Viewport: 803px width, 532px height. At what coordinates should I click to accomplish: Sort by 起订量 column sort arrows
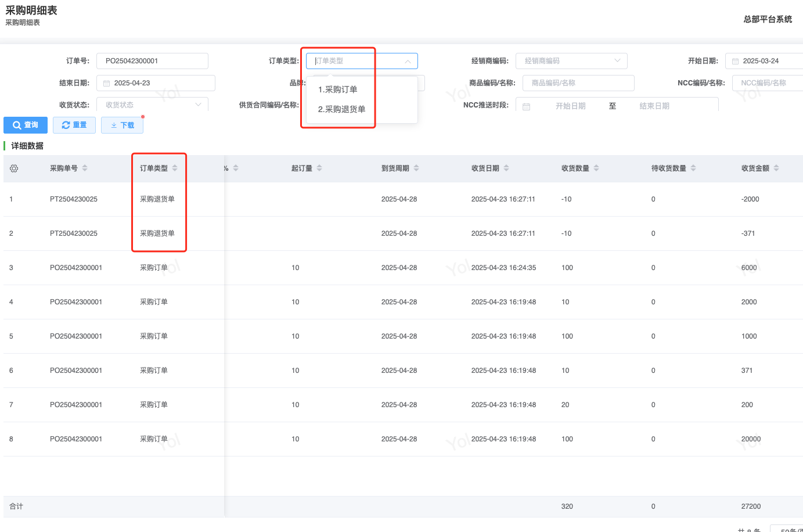[319, 168]
